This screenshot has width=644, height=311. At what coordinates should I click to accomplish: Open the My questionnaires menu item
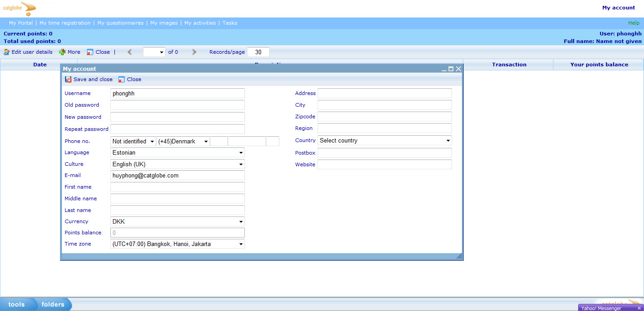[x=120, y=23]
